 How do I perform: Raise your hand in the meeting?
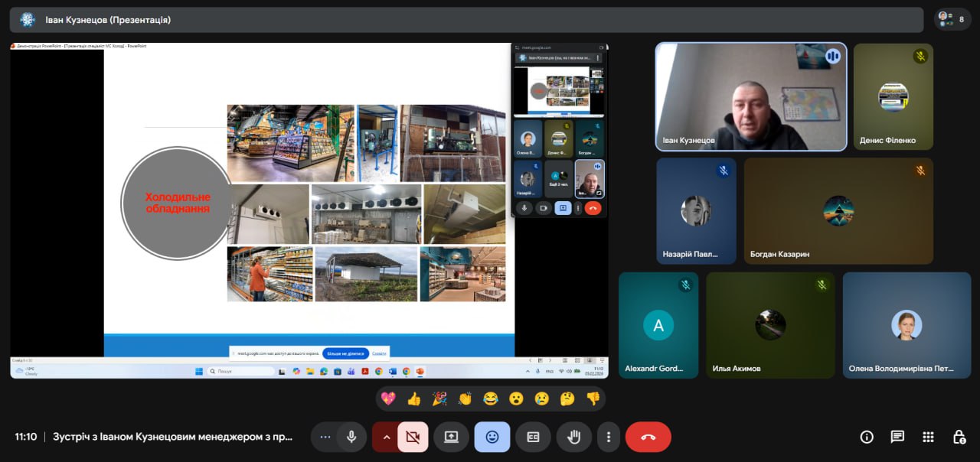coord(573,437)
